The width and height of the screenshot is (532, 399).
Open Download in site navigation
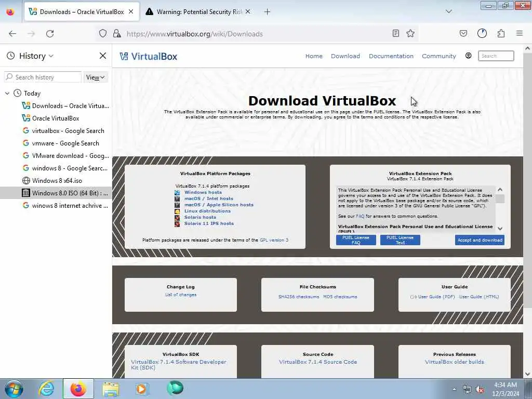pyautogui.click(x=345, y=56)
